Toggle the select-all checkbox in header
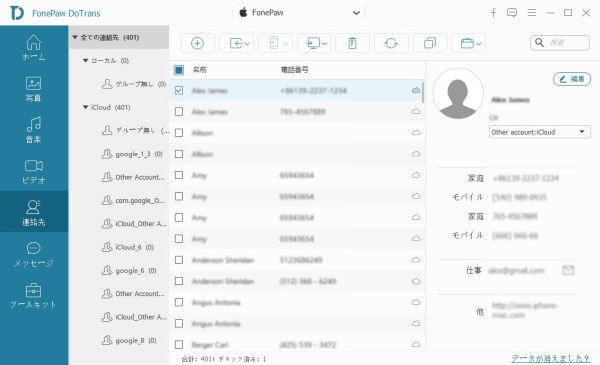 pos(179,70)
